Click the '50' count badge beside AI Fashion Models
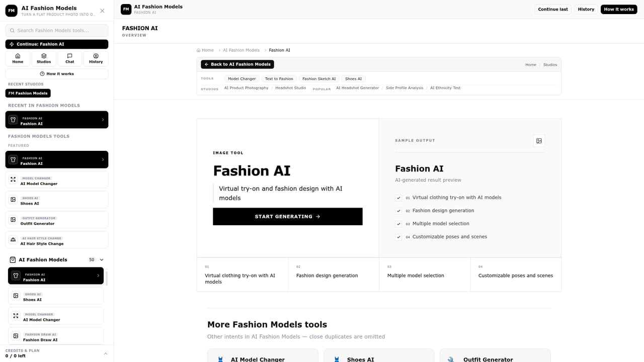This screenshot has height=362, width=644. pos(92,260)
